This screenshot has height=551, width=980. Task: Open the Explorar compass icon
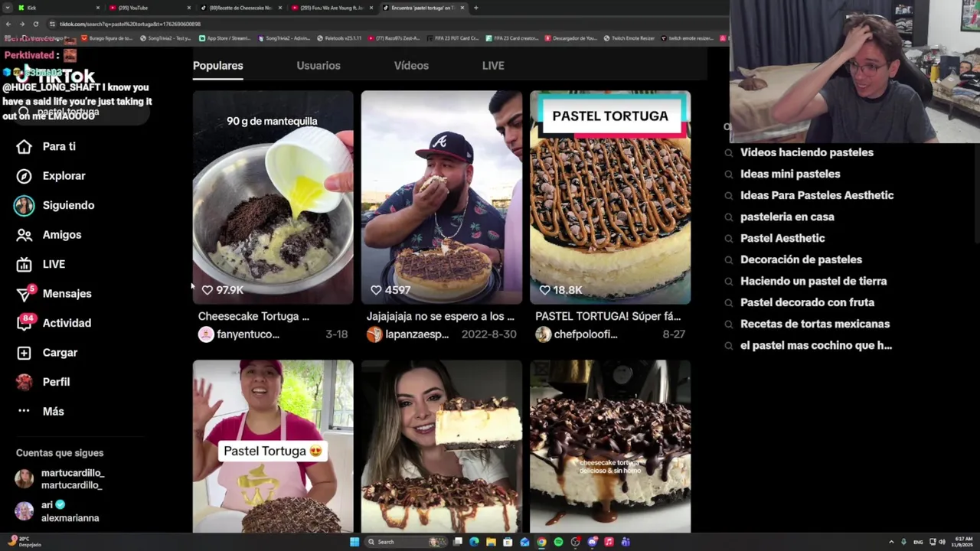coord(24,176)
